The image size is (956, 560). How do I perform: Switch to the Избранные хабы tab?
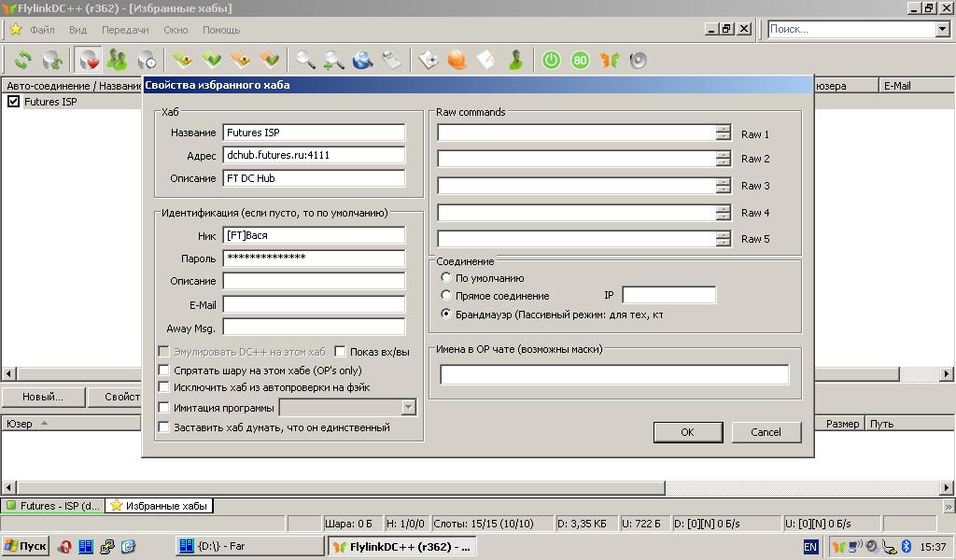pyautogui.click(x=160, y=506)
